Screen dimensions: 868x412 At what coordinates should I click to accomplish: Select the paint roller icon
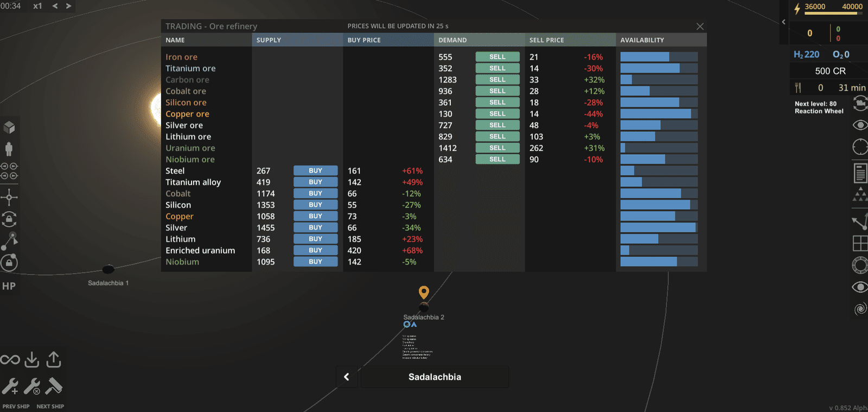[x=54, y=386]
